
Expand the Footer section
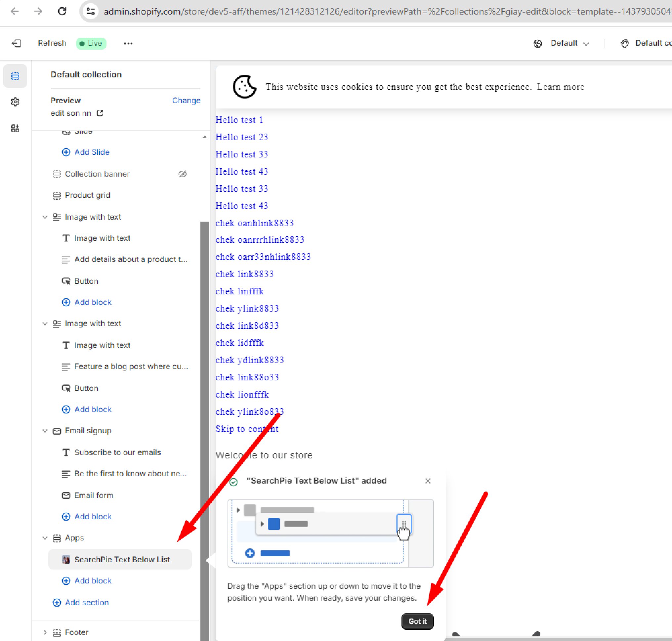[x=45, y=632]
